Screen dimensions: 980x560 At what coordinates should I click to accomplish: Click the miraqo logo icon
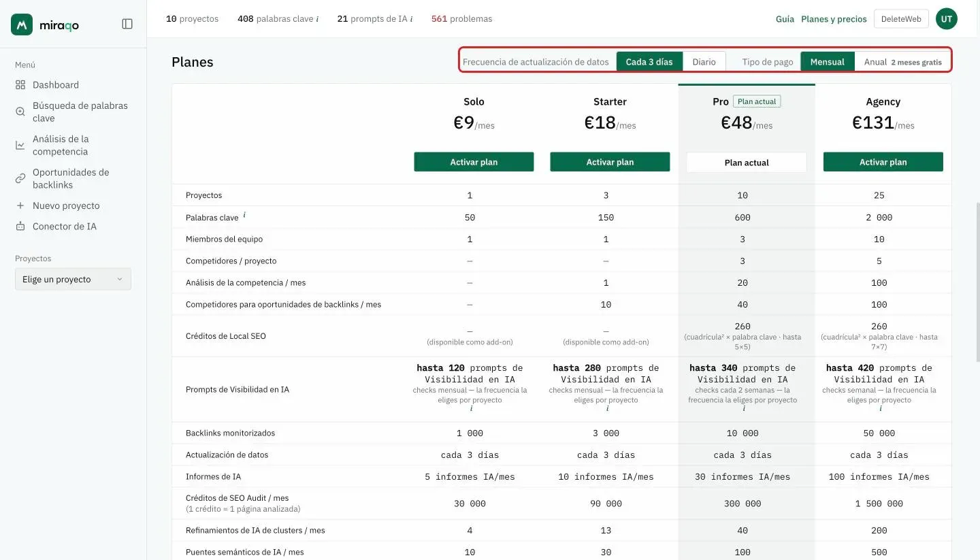click(x=22, y=24)
